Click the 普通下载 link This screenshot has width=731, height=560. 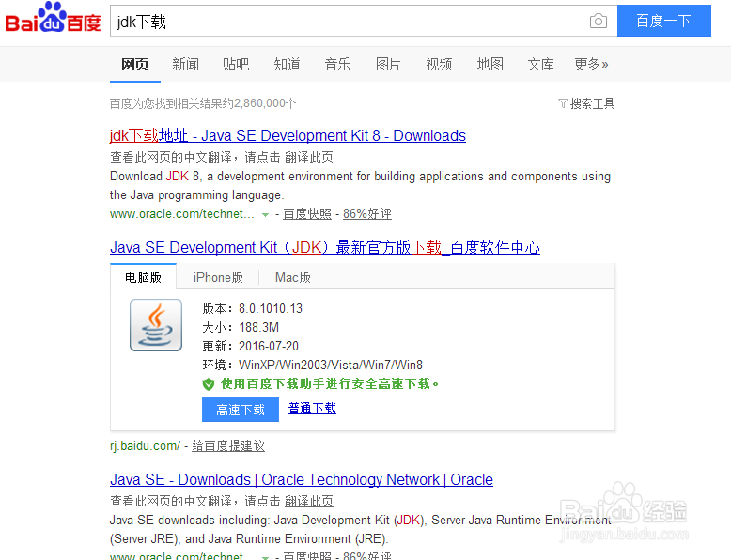coord(312,409)
